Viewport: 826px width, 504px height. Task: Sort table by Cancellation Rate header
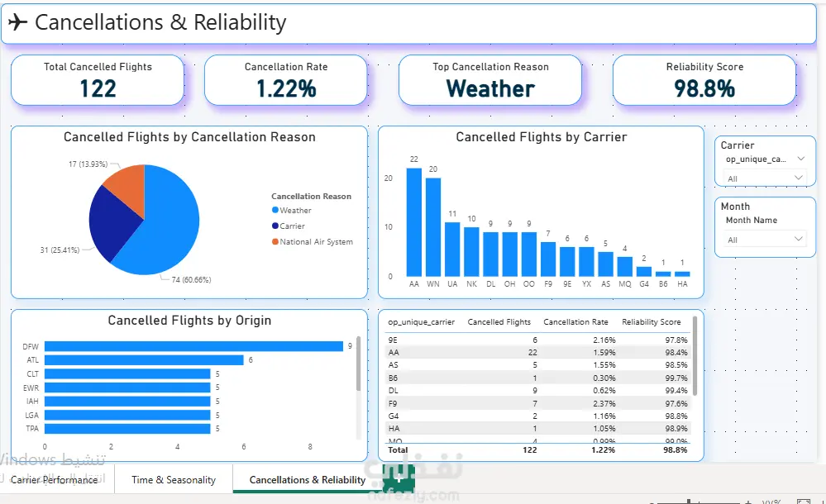[575, 321]
